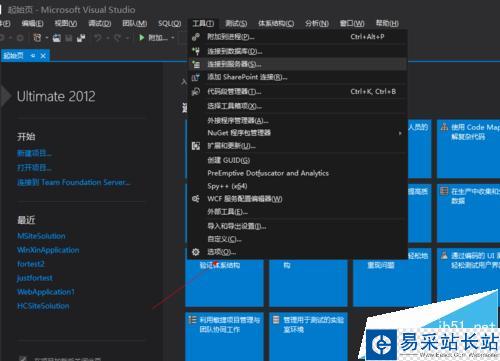The image size is (500, 361).
Task: Choose 导入和导出设置(I)... menu entry
Action: click(297, 226)
